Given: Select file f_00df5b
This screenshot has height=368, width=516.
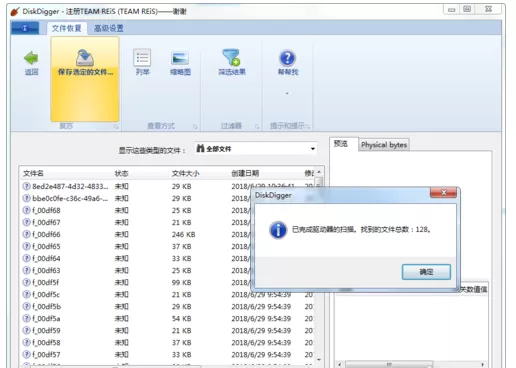Looking at the screenshot, I should [x=46, y=306].
